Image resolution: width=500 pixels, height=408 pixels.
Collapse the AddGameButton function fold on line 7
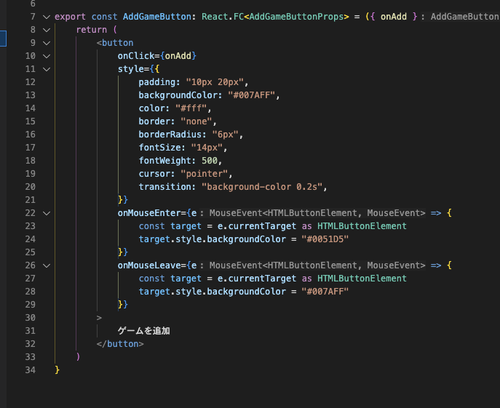tap(47, 17)
